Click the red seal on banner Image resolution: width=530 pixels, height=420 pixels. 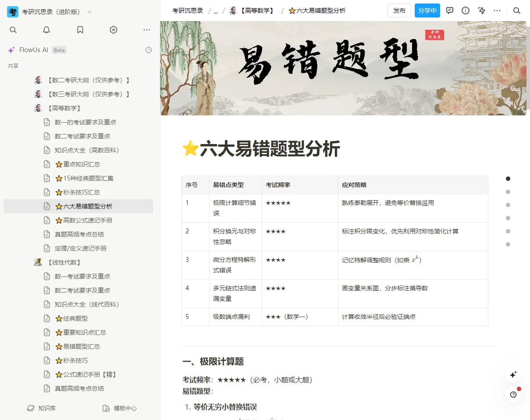pyautogui.click(x=434, y=35)
